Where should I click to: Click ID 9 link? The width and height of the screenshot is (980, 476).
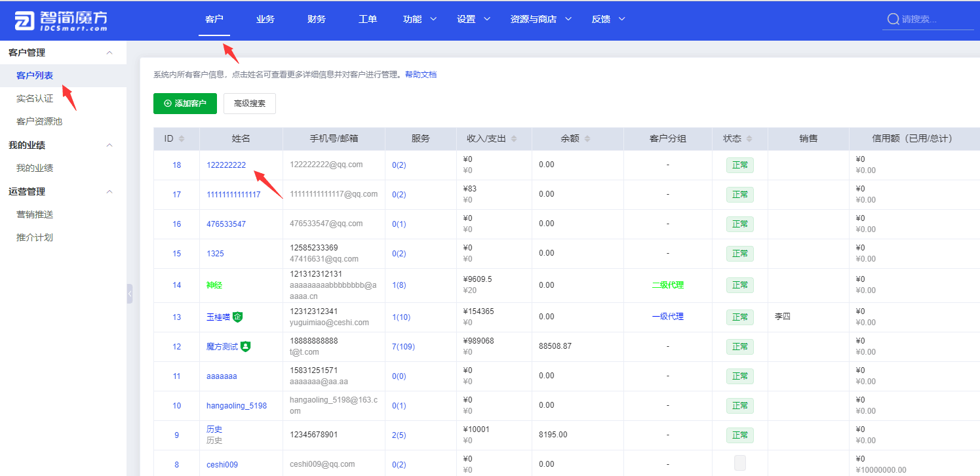tap(176, 435)
